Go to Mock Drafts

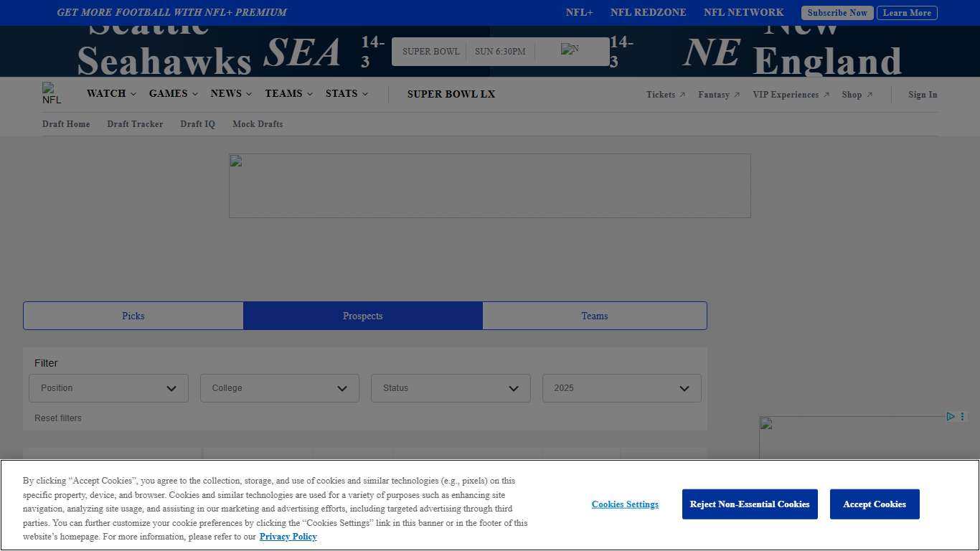[258, 124]
